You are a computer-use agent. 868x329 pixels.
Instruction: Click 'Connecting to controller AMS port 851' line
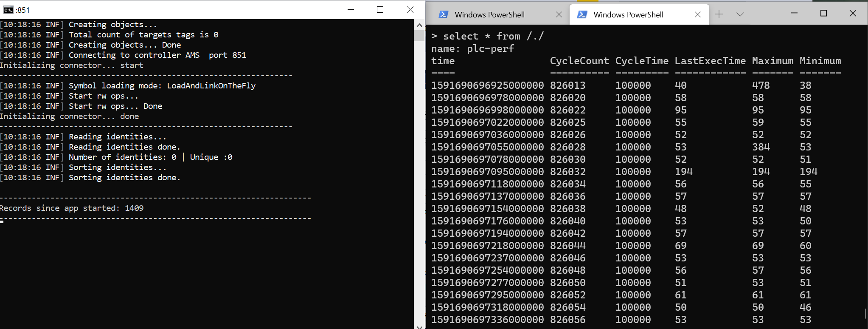click(123, 55)
